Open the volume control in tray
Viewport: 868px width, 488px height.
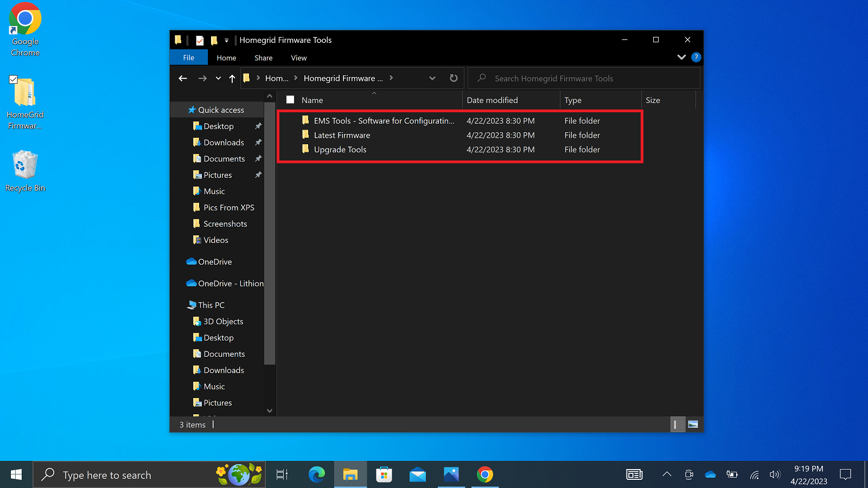click(775, 475)
